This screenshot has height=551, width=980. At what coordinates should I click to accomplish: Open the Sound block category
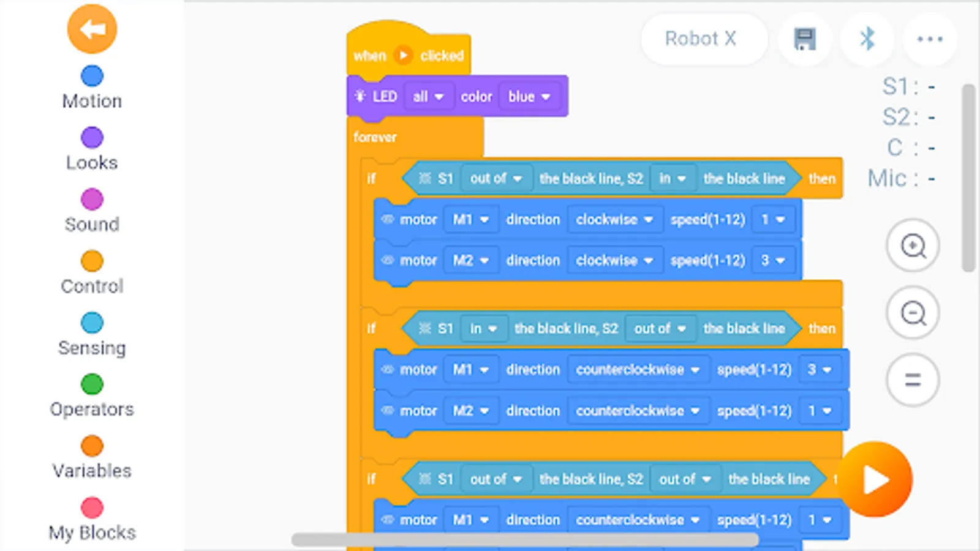coord(92,212)
